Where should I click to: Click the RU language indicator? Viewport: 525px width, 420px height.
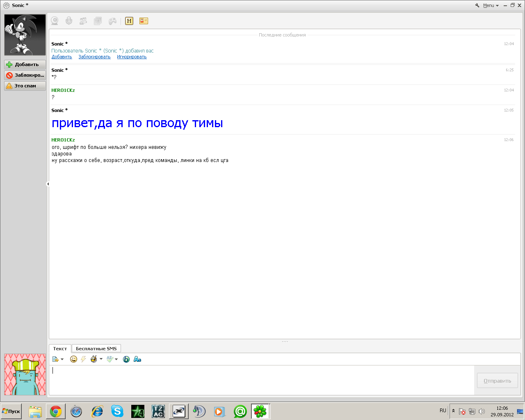click(x=443, y=411)
